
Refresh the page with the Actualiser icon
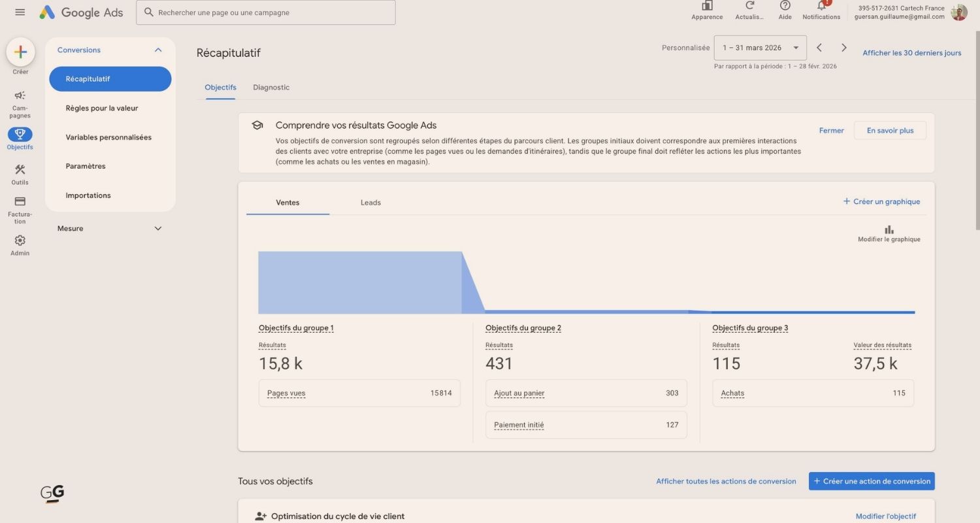click(749, 8)
